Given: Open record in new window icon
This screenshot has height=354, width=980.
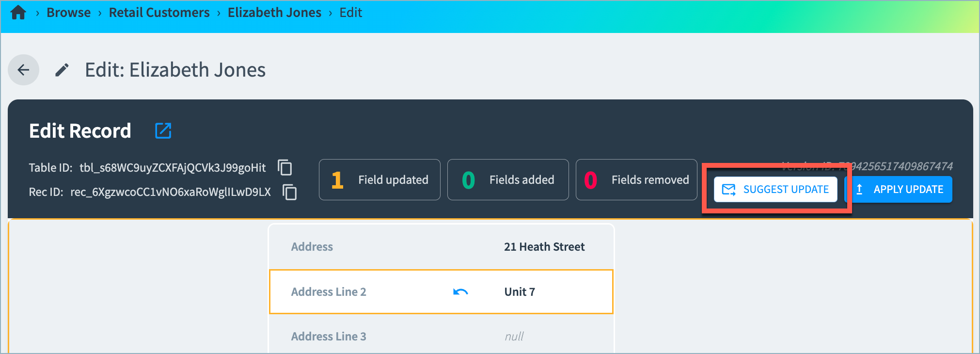Looking at the screenshot, I should pos(163,130).
